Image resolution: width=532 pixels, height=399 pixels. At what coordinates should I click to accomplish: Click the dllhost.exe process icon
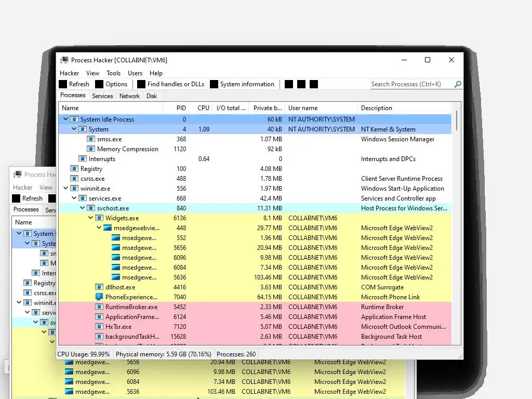99,287
